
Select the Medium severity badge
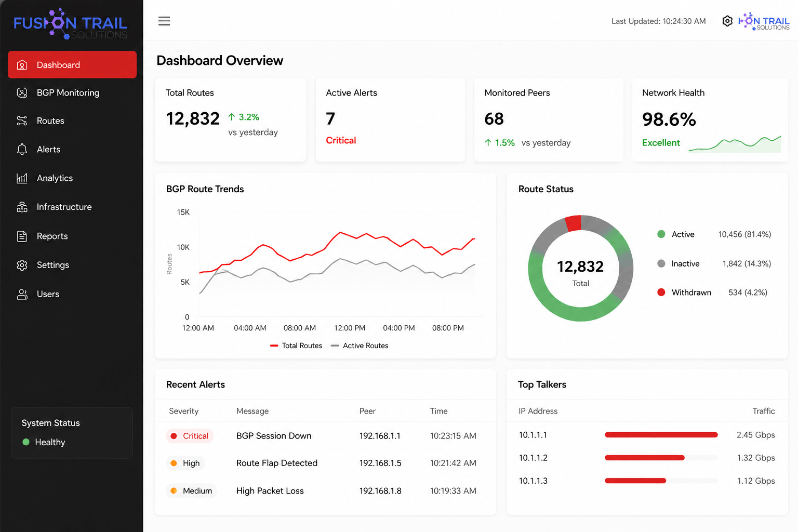(x=191, y=490)
